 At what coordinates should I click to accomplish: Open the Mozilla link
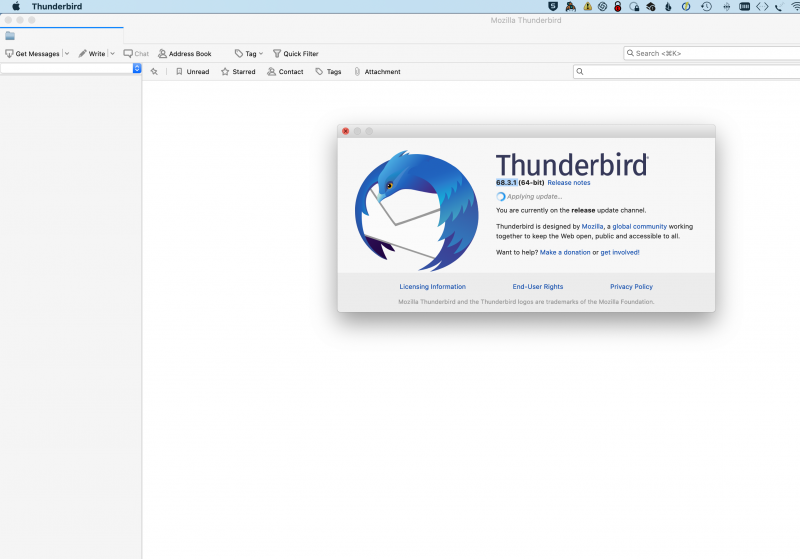point(592,226)
